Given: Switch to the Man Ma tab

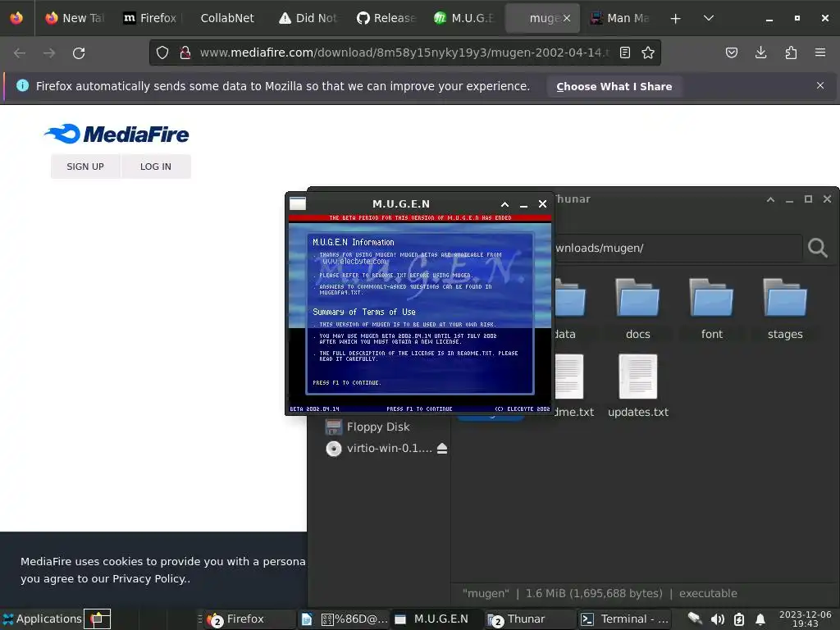Looking at the screenshot, I should (x=620, y=18).
